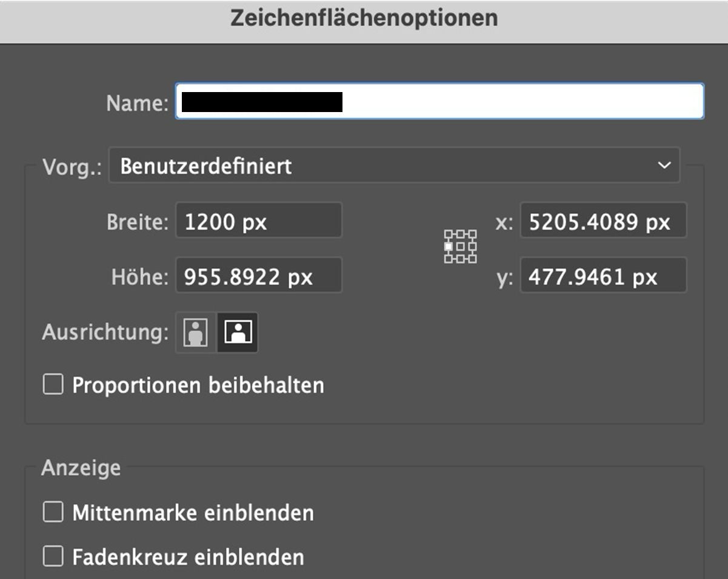The image size is (728, 579).
Task: Select the top-right reference point
Action: (x=472, y=234)
